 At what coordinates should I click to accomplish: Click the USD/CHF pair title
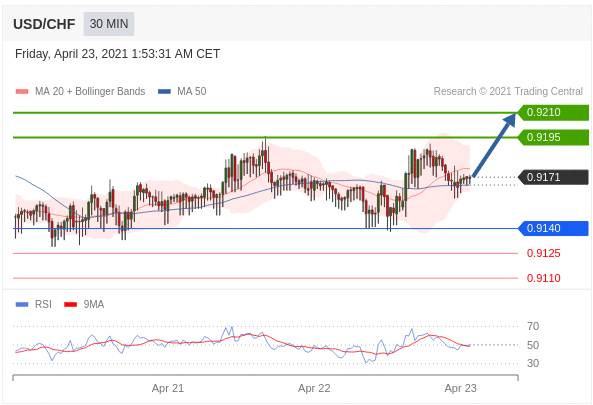click(44, 24)
